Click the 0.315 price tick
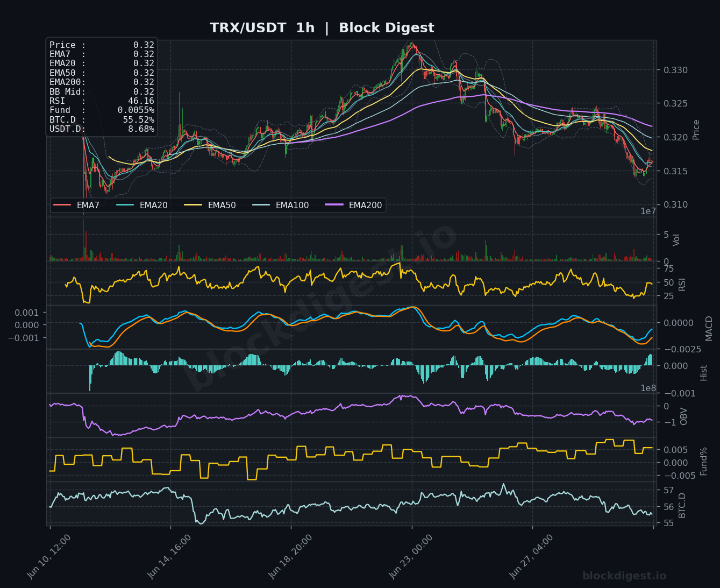This screenshot has width=720, height=588. (676, 171)
